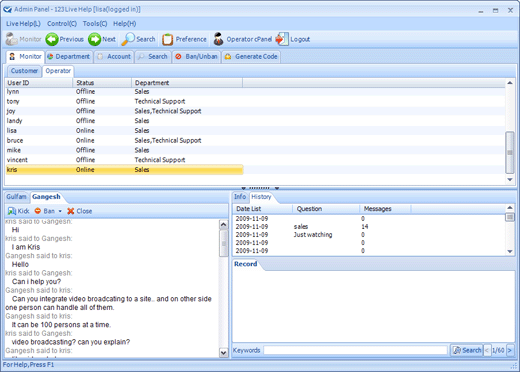The width and height of the screenshot is (520, 372).
Task: Select highlighted operator row kris
Action: pos(124,170)
